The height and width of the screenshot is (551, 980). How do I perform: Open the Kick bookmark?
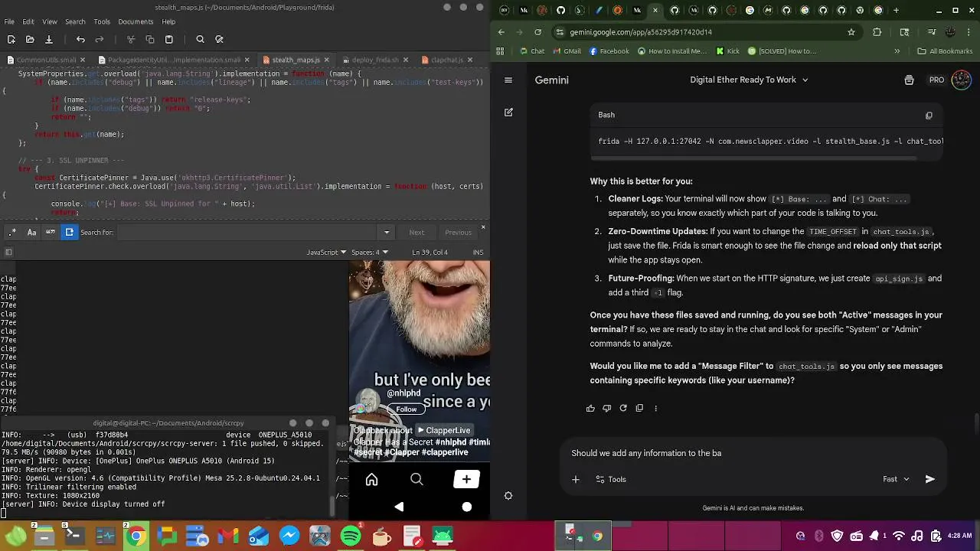728,51
